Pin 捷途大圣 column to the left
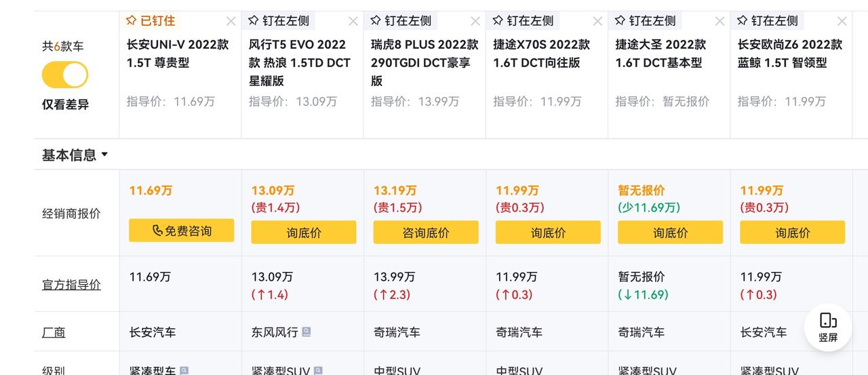The image size is (868, 375). coord(644,20)
